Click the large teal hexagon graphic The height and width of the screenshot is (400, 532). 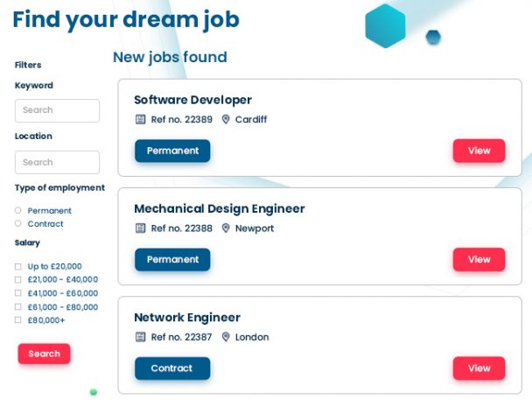[x=385, y=25]
